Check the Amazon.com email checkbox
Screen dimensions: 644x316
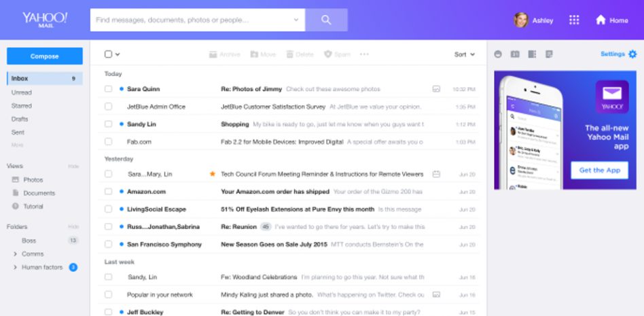[108, 192]
